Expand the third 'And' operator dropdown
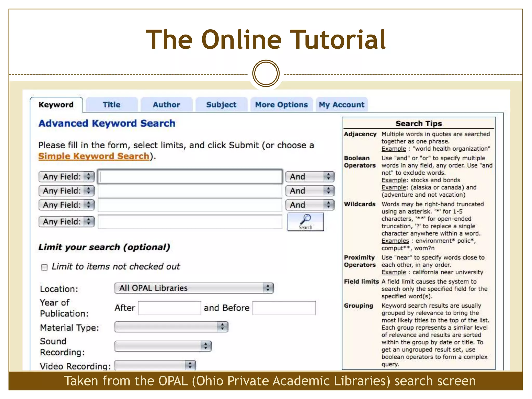 pyautogui.click(x=310, y=205)
